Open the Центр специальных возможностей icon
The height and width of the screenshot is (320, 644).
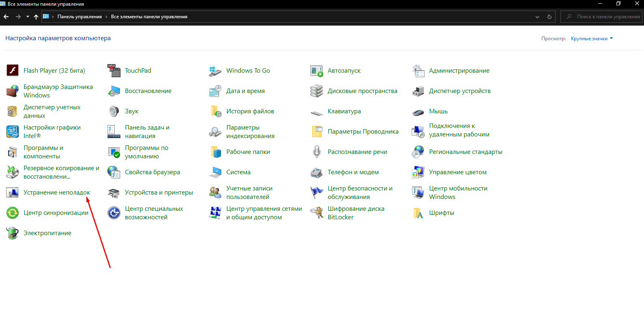pos(114,213)
